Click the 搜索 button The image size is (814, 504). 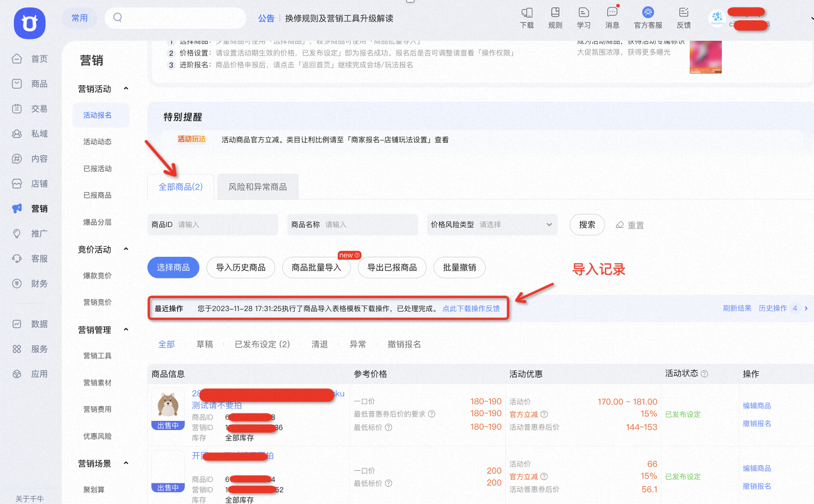click(x=587, y=225)
